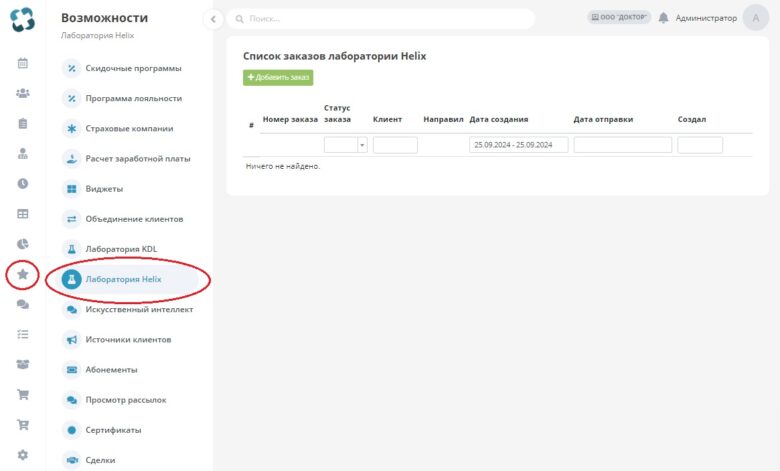The height and width of the screenshot is (471, 780).
Task: Collapse the features panel with the chevron
Action: pyautogui.click(x=213, y=19)
